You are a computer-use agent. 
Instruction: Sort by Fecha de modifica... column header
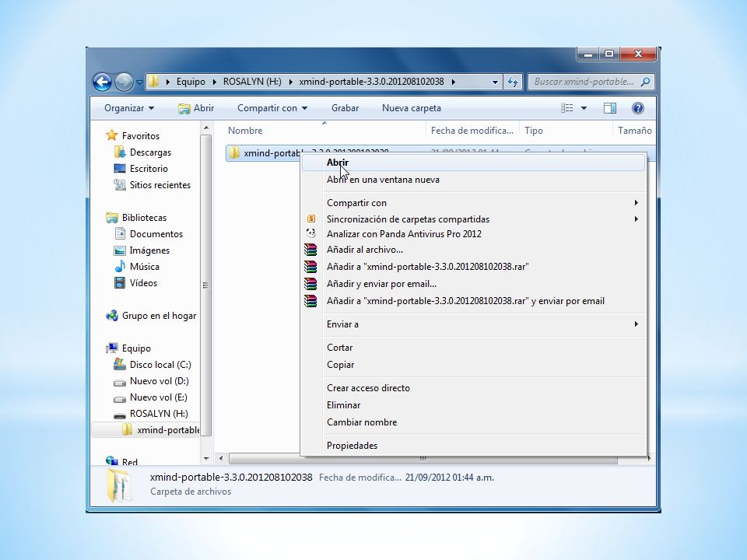coord(472,131)
